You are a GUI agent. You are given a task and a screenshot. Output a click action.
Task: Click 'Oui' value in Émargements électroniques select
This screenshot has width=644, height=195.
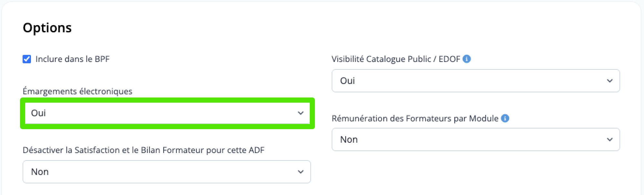pos(38,113)
